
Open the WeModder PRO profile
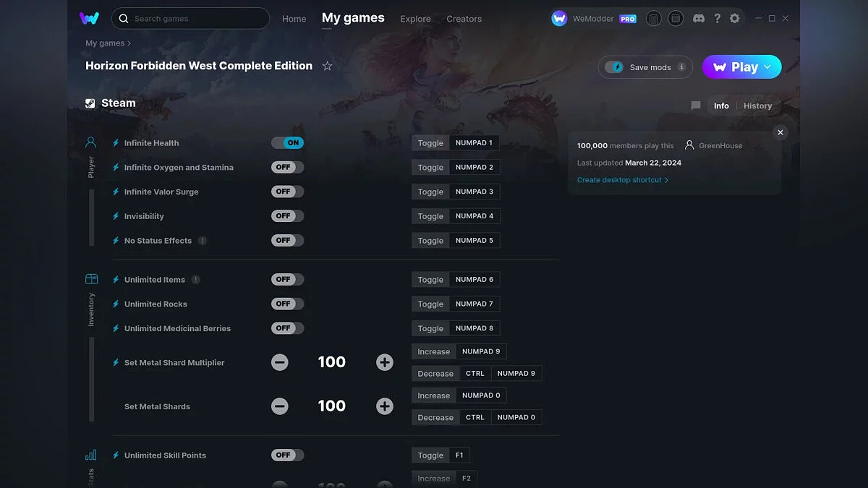click(x=594, y=19)
